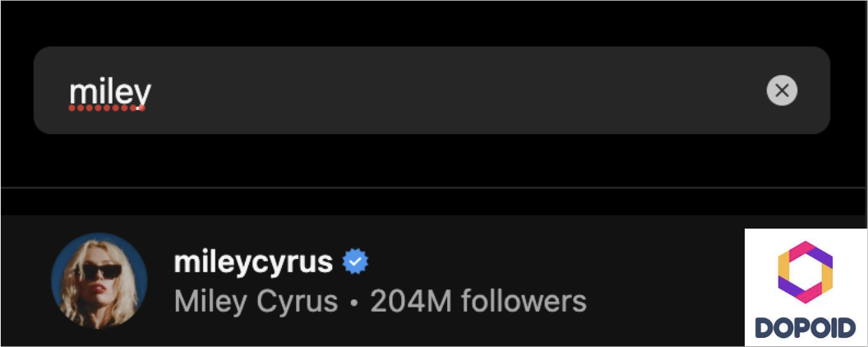Select the mileycyrus username result
868x347 pixels.
click(x=253, y=262)
